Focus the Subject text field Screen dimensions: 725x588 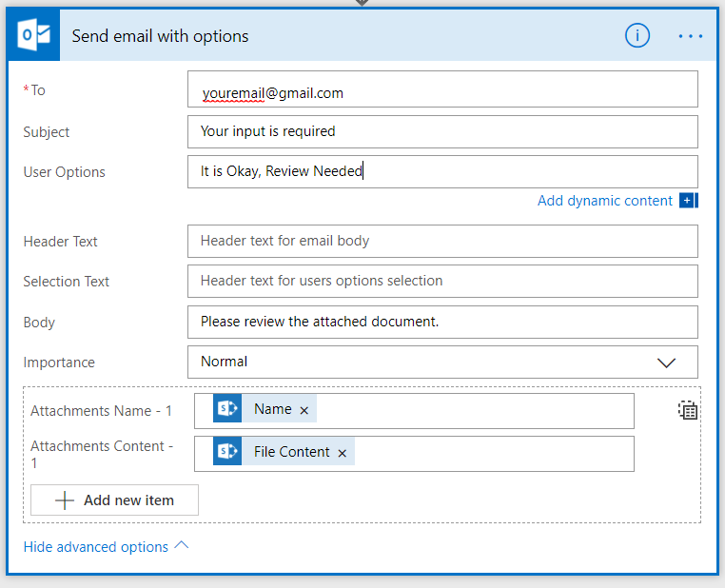442,131
